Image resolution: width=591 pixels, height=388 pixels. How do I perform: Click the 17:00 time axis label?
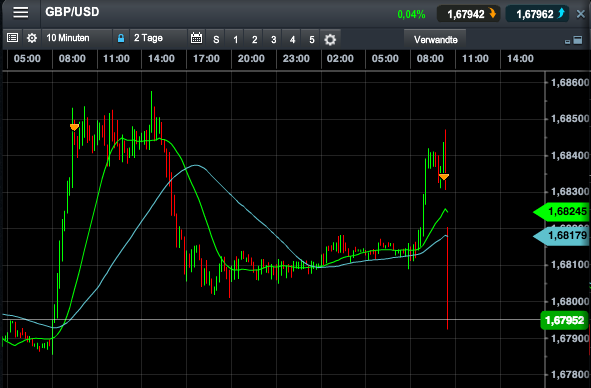tap(206, 59)
